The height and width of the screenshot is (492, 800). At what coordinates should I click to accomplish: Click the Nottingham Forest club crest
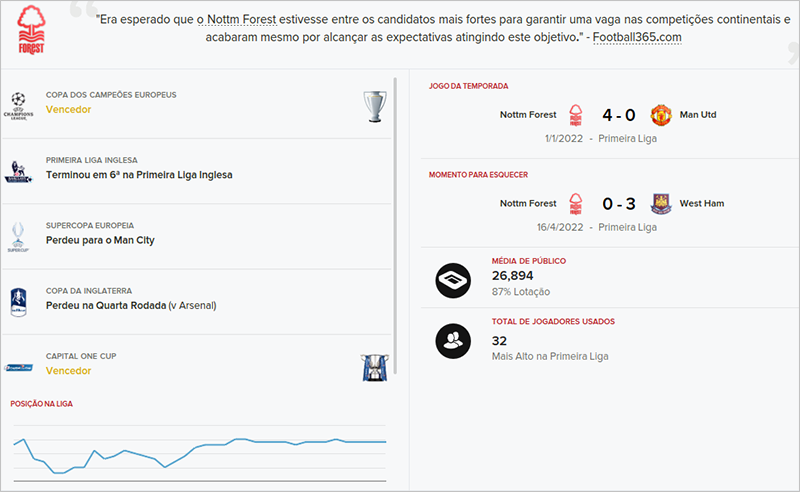tap(32, 32)
